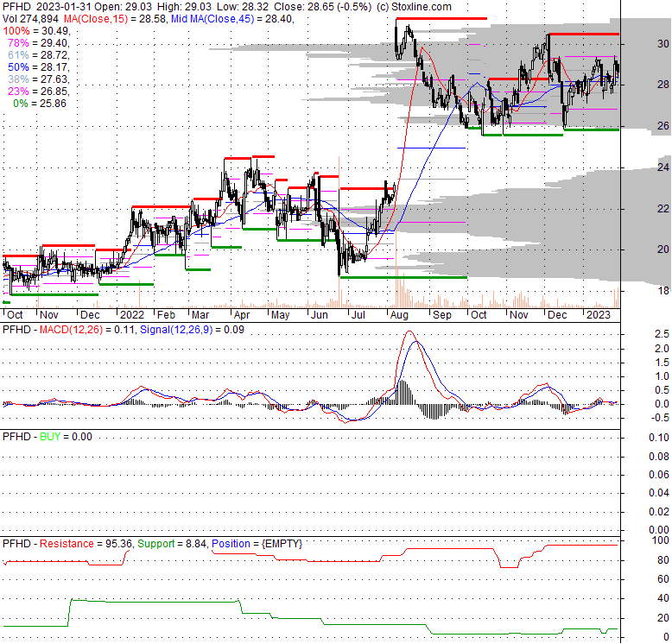Click the 24 price axis label
This screenshot has width=672, height=644.
coord(663,167)
